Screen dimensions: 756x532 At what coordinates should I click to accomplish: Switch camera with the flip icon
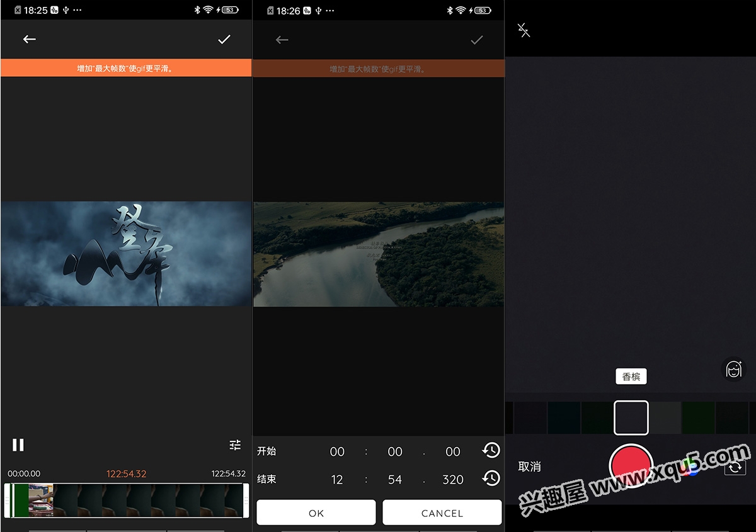coord(735,468)
